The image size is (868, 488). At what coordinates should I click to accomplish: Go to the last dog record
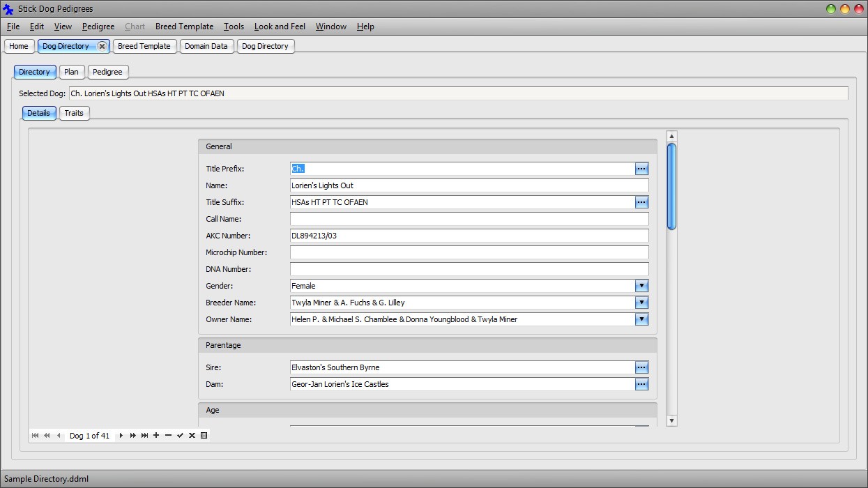pos(144,435)
